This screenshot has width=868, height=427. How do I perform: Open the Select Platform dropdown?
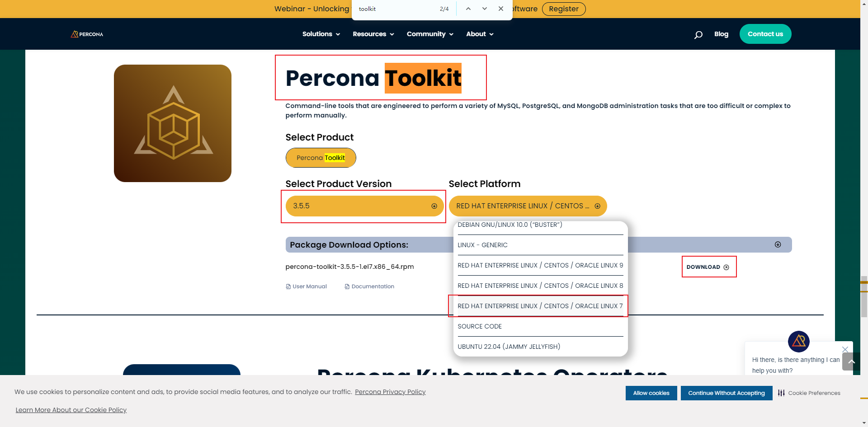528,206
